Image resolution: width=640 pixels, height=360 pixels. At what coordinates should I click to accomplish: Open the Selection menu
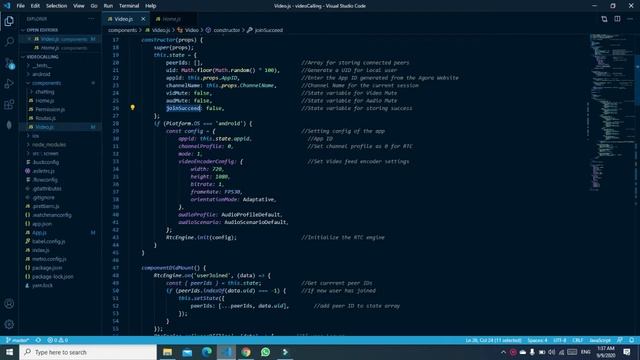(x=56, y=6)
